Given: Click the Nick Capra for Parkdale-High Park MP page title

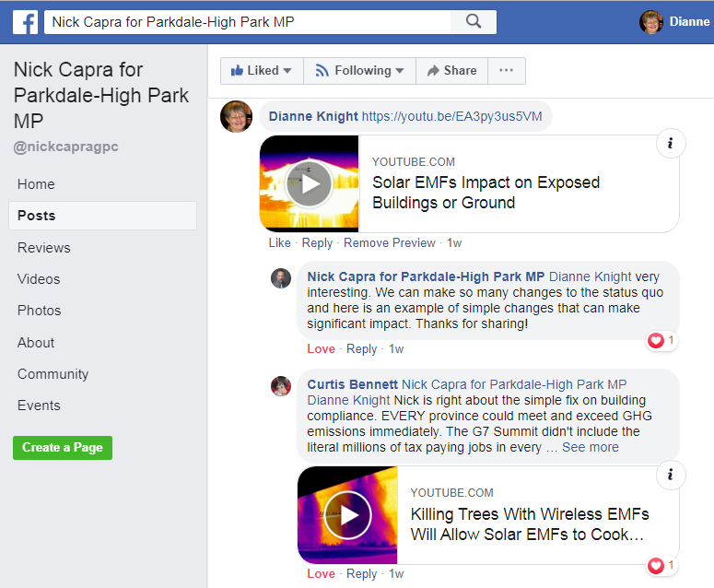Looking at the screenshot, I should point(101,95).
